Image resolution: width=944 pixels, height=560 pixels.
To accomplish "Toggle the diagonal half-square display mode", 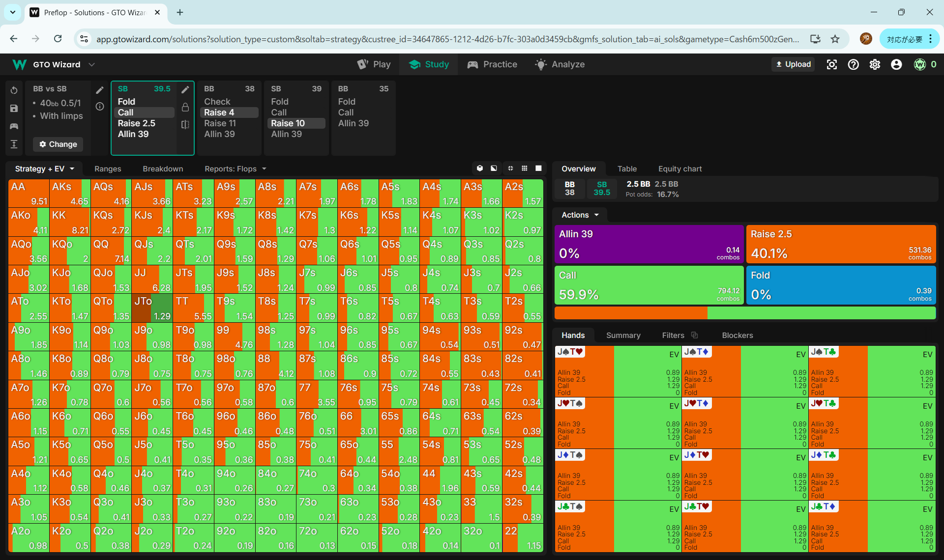I will [494, 168].
